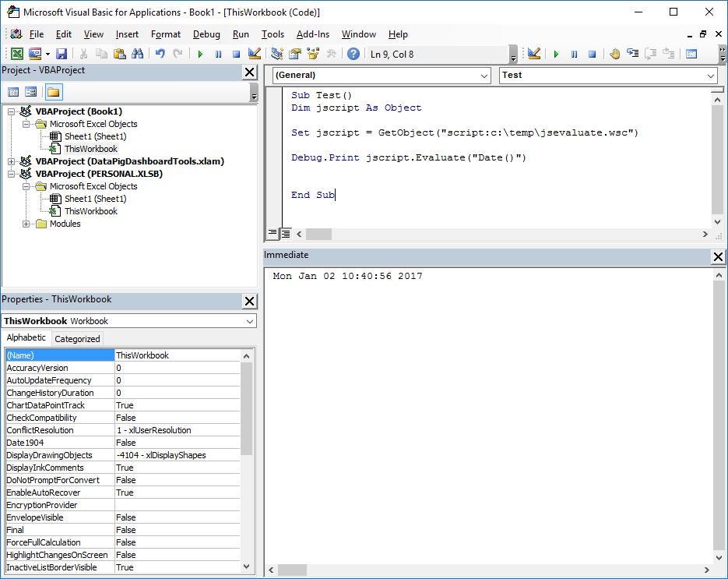This screenshot has width=728, height=579.
Task: Click the Undo toolbar icon
Action: 160,54
